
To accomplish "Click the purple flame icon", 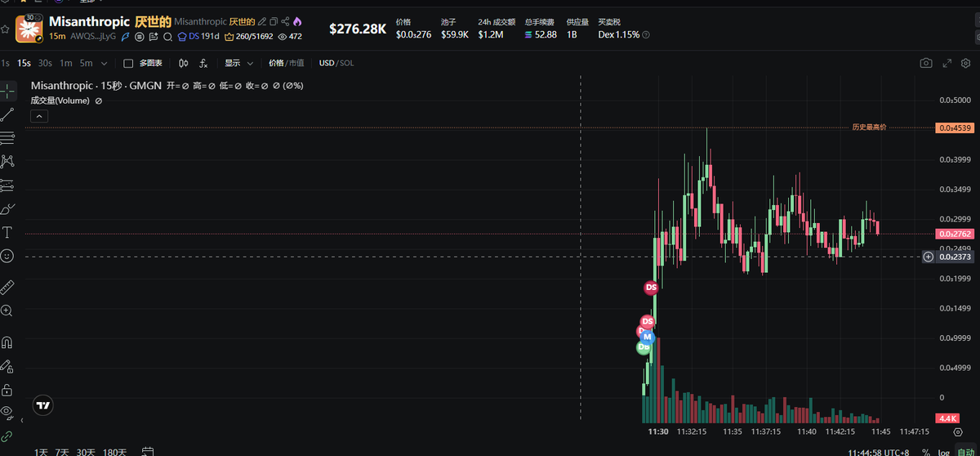I will click(x=297, y=21).
